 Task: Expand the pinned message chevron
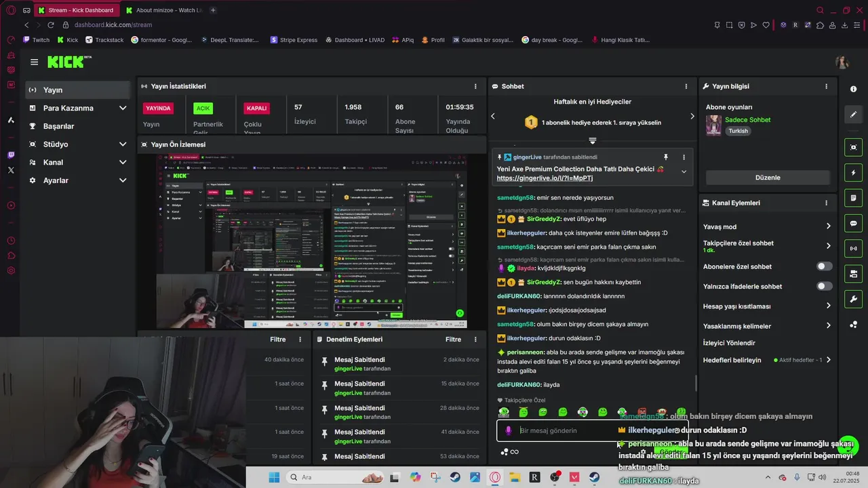click(684, 171)
